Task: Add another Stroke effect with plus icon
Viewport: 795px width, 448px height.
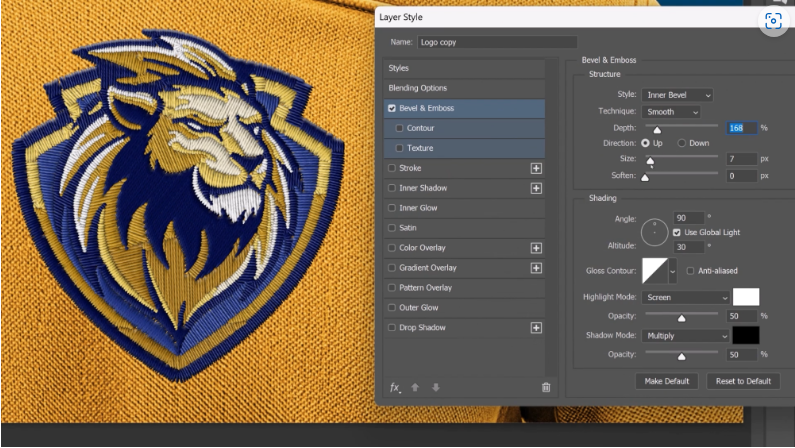Action: coord(536,168)
